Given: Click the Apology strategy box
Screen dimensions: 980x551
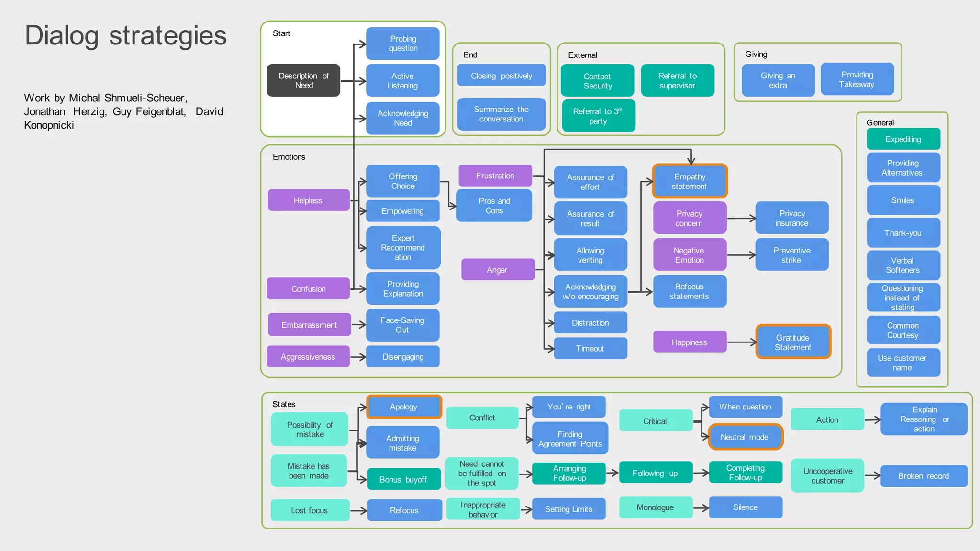Looking at the screenshot, I should click(x=403, y=407).
